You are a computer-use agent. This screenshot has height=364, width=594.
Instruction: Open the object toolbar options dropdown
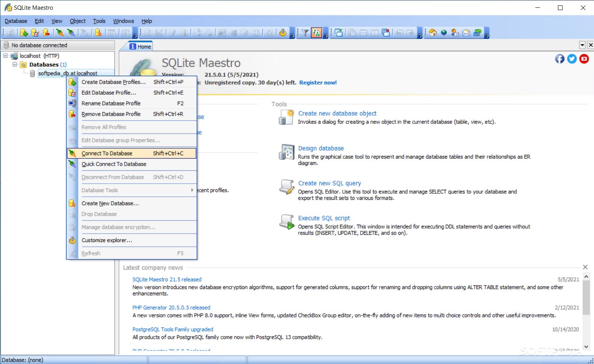point(292,33)
